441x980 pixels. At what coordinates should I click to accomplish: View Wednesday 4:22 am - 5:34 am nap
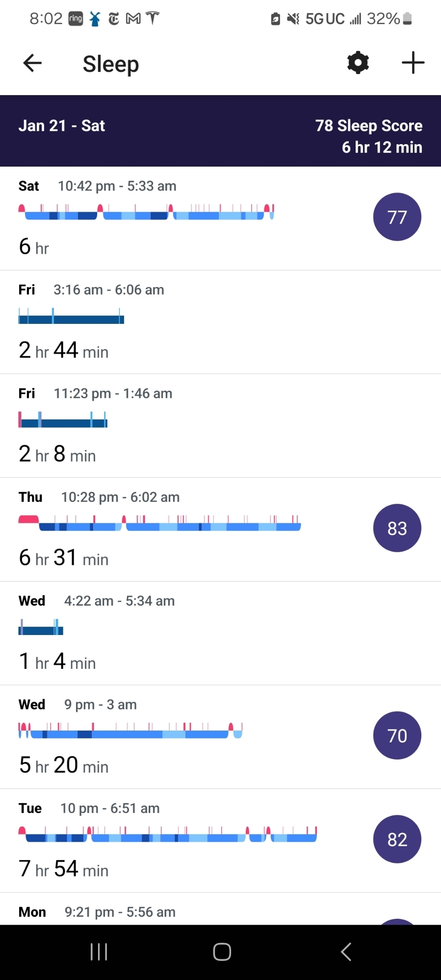point(119,601)
